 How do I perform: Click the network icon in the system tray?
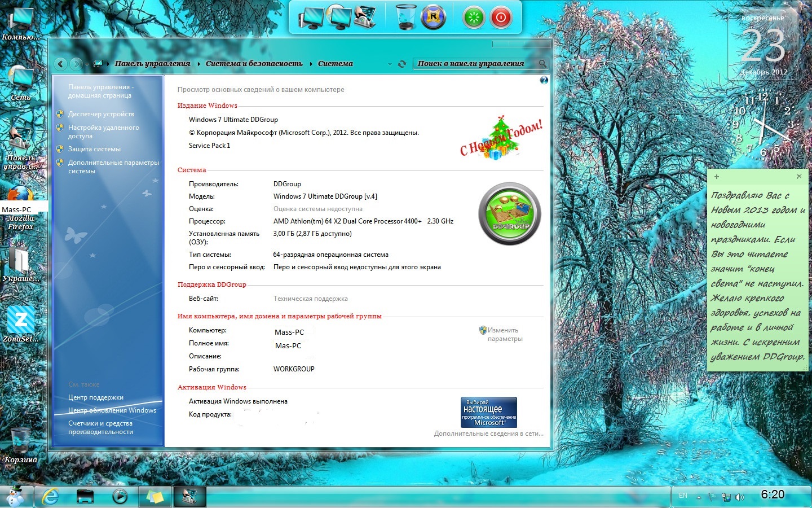(726, 497)
